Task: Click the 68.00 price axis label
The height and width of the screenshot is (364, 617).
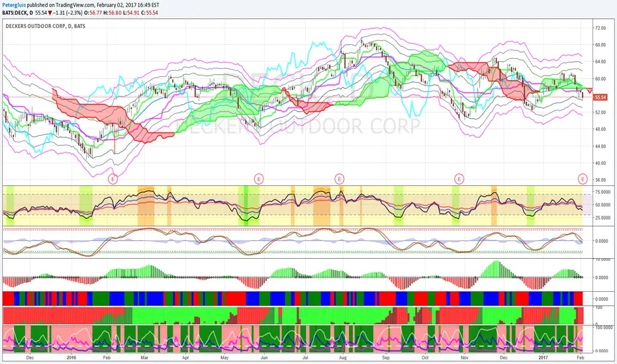Action: [x=600, y=45]
